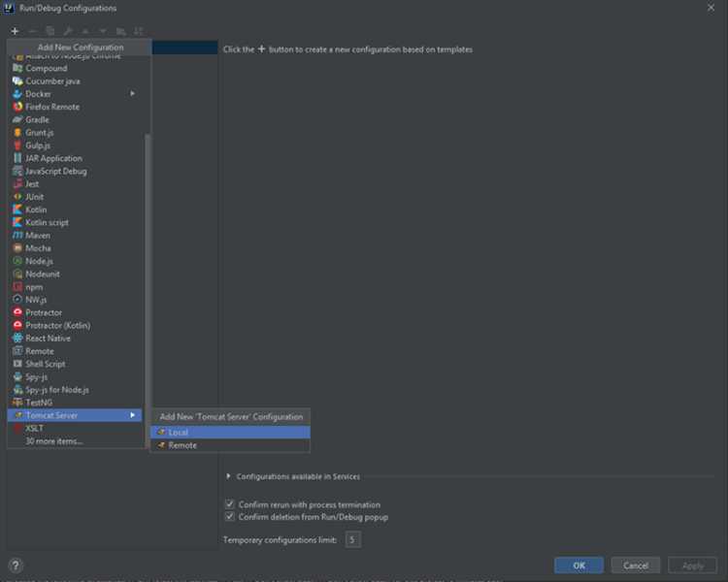Viewport: 728px width, 582px height.
Task: Click the Cancel button
Action: pyautogui.click(x=636, y=566)
